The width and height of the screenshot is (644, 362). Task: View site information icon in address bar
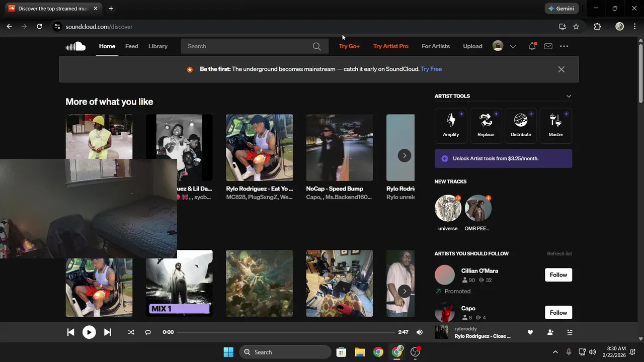click(x=57, y=27)
